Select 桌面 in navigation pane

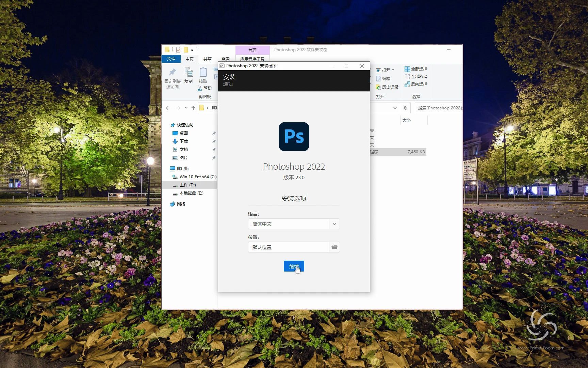pyautogui.click(x=184, y=133)
